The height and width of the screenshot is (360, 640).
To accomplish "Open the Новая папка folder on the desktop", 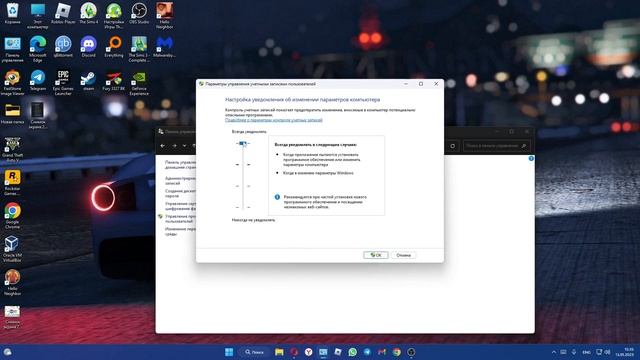I will 12,114.
